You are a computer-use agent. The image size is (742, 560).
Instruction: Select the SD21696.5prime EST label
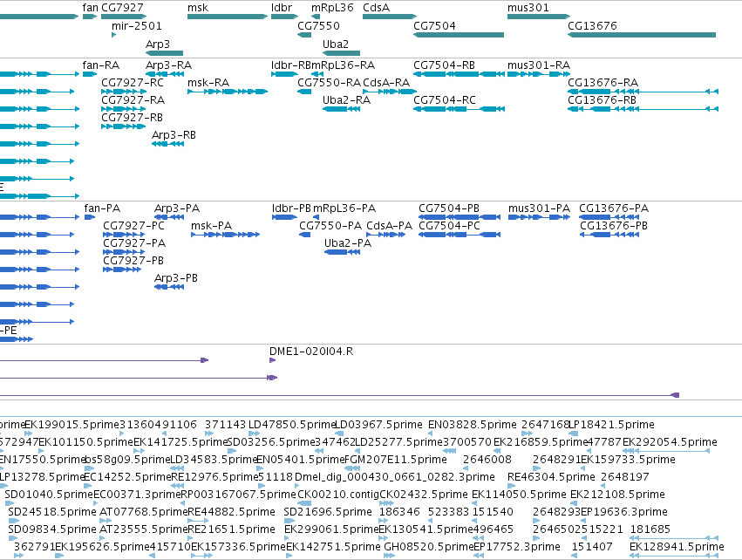click(328, 512)
